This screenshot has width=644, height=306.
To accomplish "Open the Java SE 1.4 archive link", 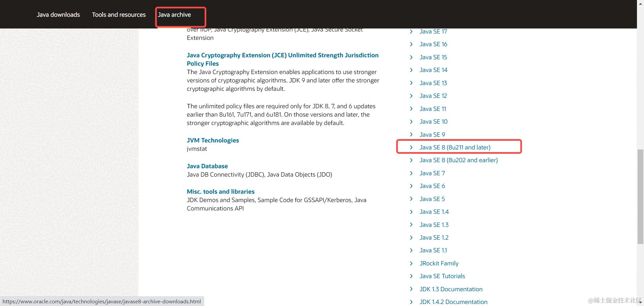I will click(x=434, y=212).
